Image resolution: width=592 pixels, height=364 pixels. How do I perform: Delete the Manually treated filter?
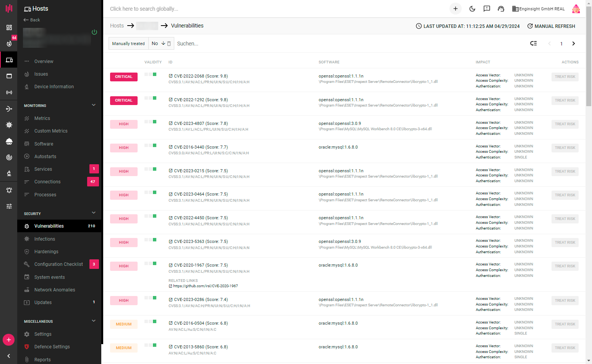pyautogui.click(x=169, y=44)
